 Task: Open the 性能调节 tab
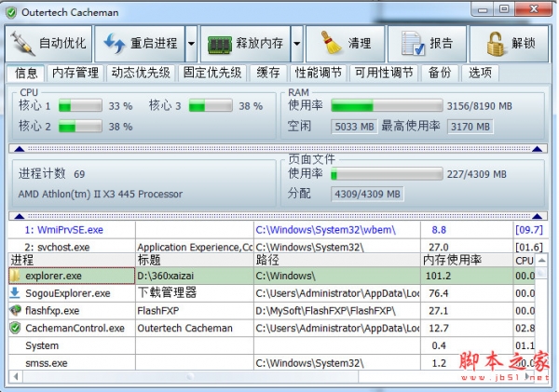(318, 73)
